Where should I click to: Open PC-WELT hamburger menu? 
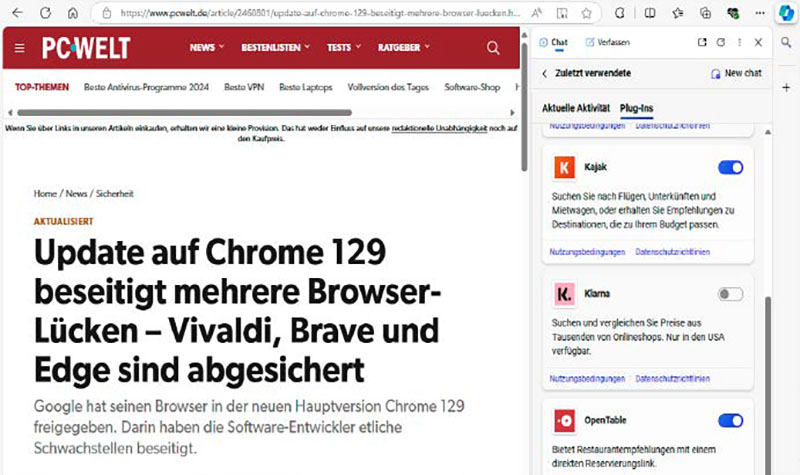[19, 48]
